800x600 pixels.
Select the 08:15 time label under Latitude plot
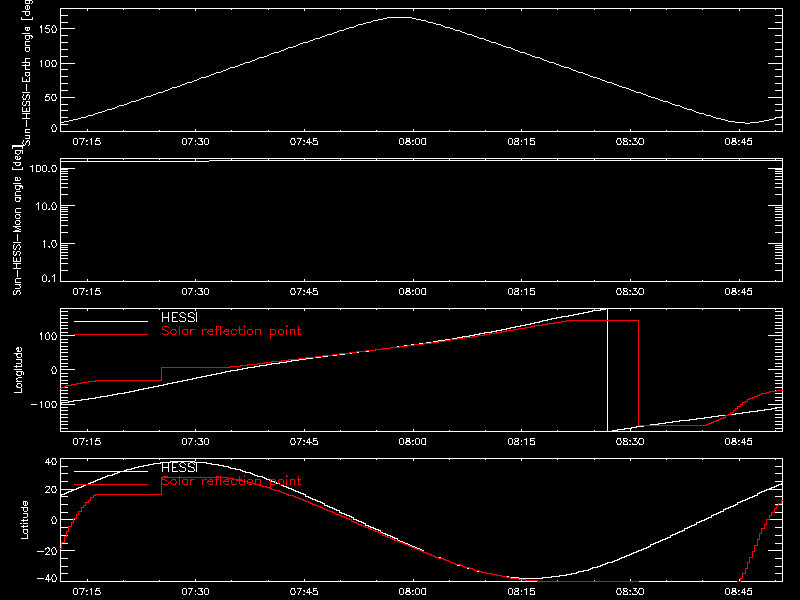click(x=521, y=592)
